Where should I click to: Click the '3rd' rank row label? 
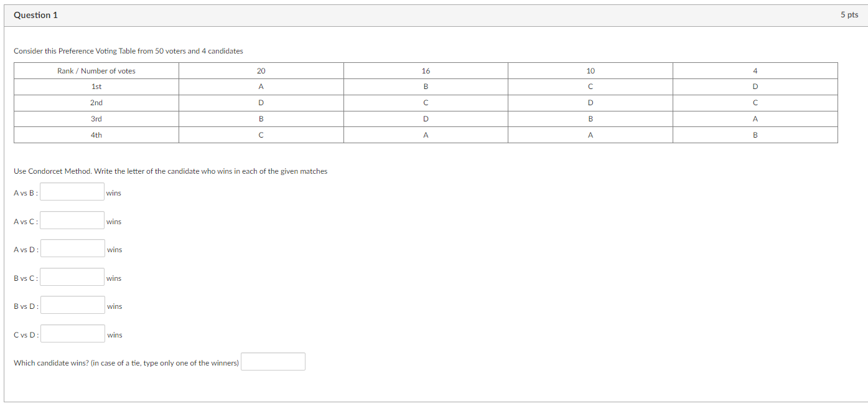pos(96,119)
